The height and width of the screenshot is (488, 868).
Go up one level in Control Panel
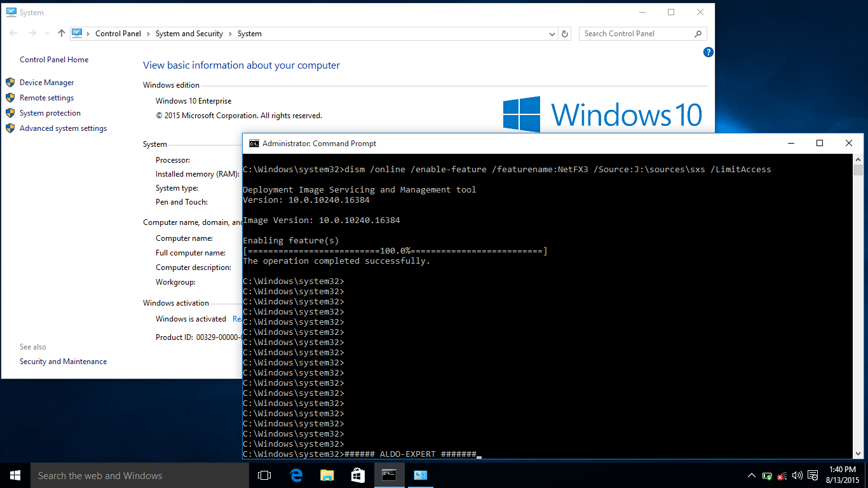pyautogui.click(x=61, y=34)
